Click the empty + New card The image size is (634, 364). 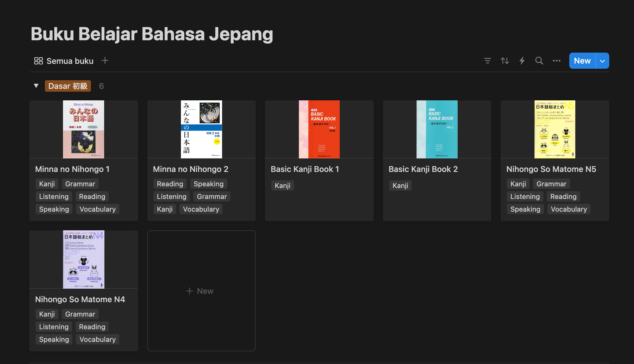pos(201,291)
